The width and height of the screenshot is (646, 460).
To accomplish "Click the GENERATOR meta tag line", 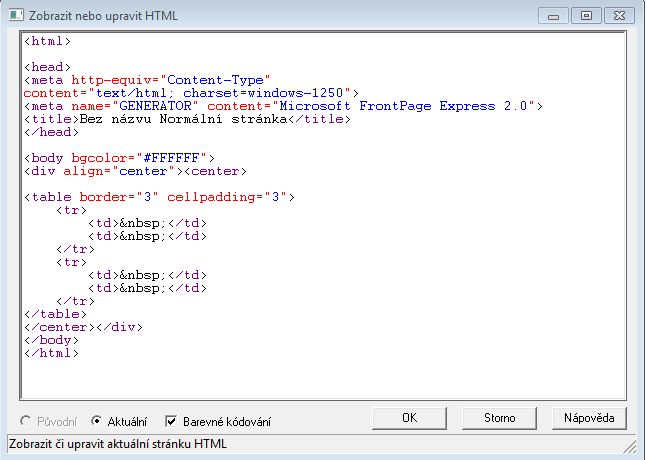I will point(283,106).
